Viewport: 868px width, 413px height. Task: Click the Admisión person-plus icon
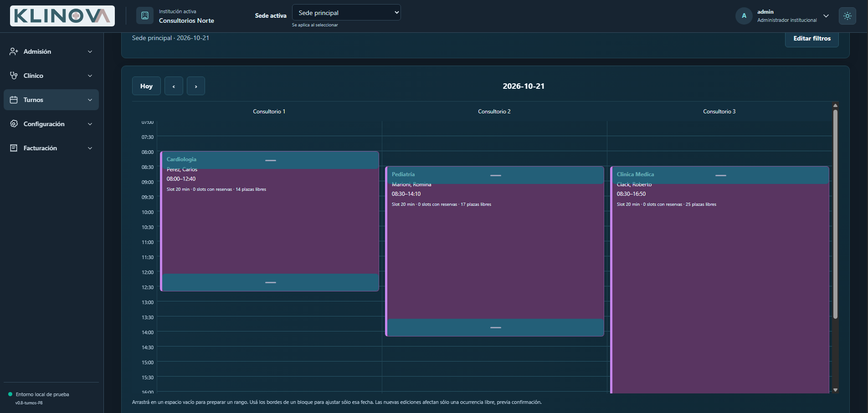[x=14, y=51]
